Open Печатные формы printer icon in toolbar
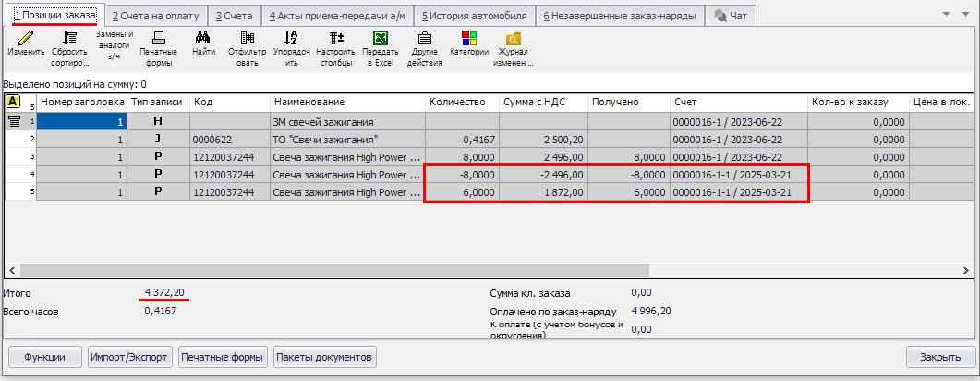Image resolution: width=980 pixels, height=381 pixels. [158, 39]
